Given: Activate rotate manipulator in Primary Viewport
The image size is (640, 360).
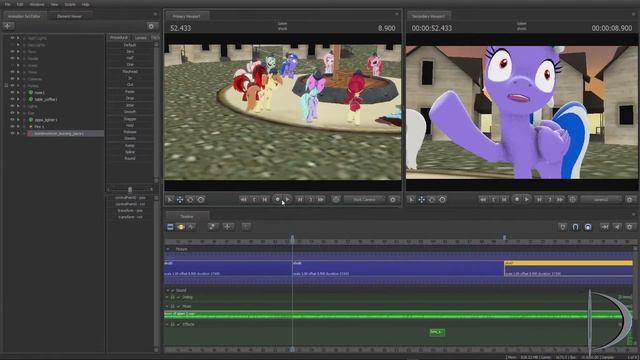Looking at the screenshot, I should click(x=190, y=200).
